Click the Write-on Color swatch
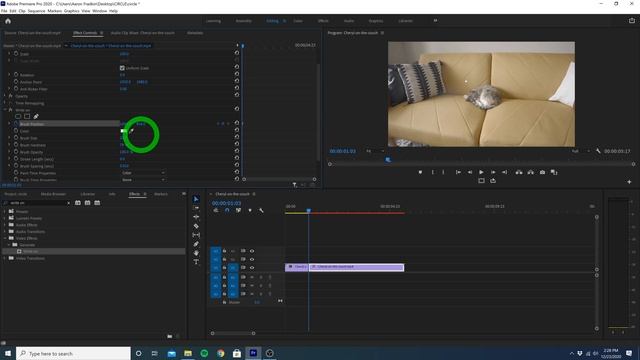Image resolution: width=640 pixels, height=360 pixels. [x=124, y=131]
